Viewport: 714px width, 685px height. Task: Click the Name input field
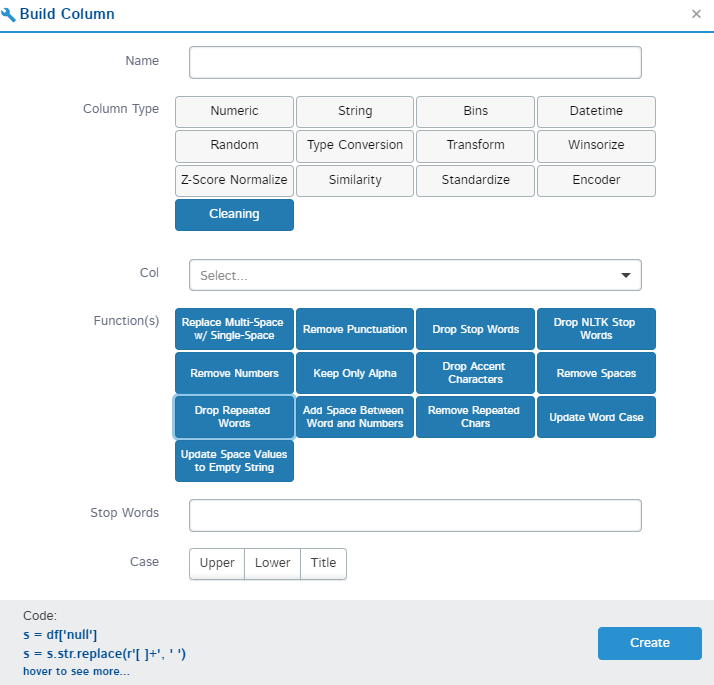[415, 62]
